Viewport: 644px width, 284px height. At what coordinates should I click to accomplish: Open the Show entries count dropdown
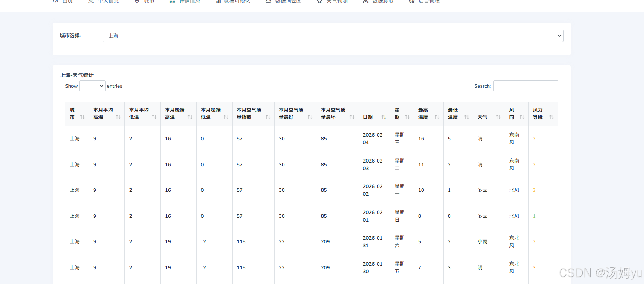pyautogui.click(x=92, y=86)
